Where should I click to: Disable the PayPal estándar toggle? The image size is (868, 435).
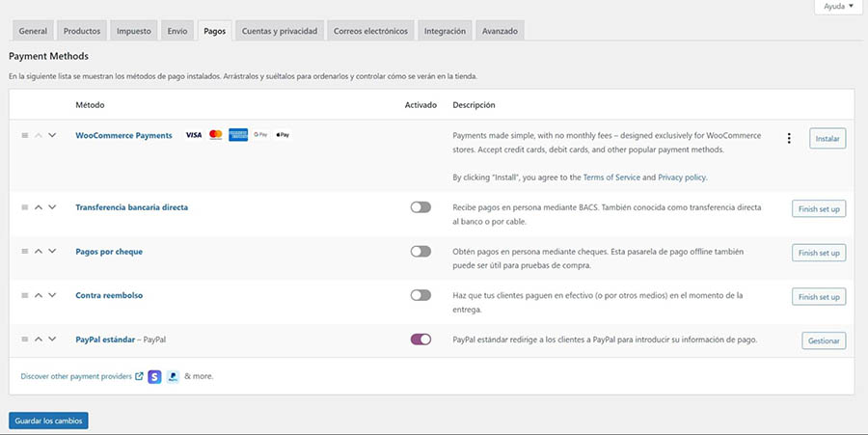click(420, 340)
